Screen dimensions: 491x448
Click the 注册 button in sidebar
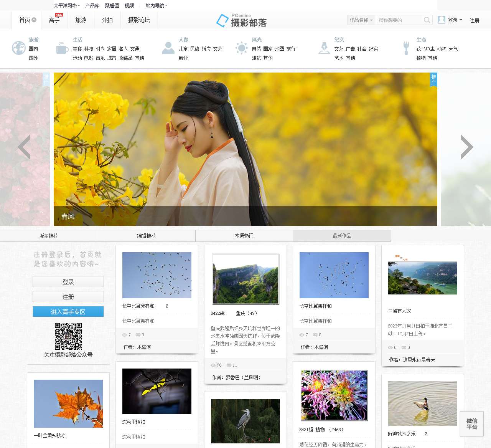[68, 297]
